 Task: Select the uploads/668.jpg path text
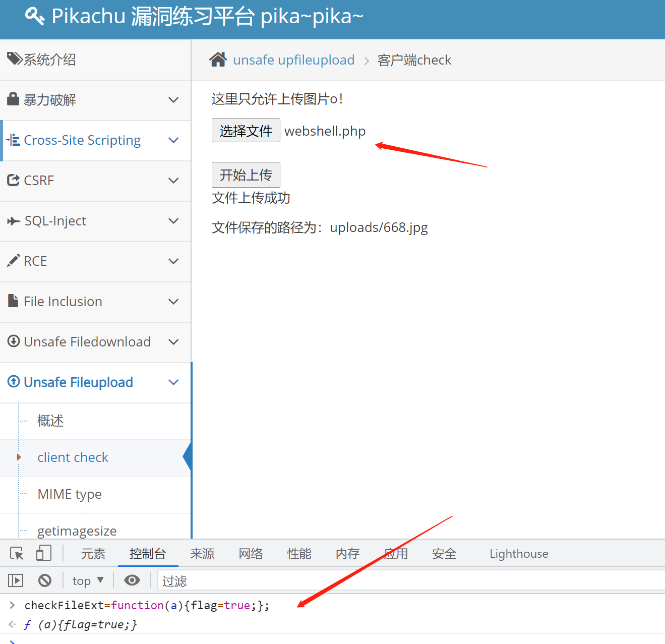point(379,227)
